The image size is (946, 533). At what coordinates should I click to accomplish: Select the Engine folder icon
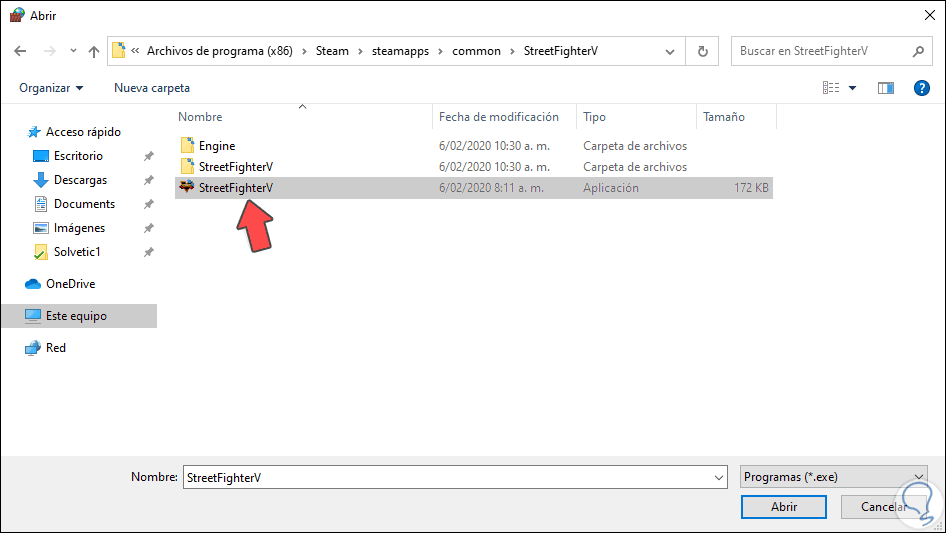(x=188, y=145)
